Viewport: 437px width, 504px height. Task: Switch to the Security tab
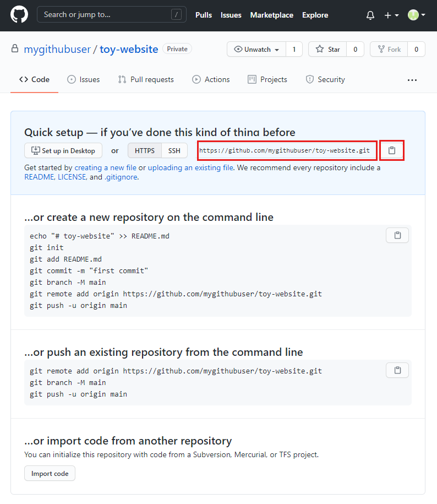click(325, 79)
